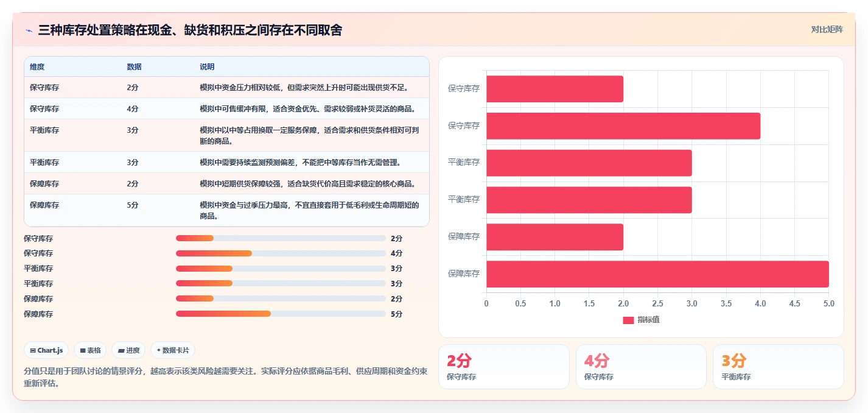Click the 1.5 tick on chart axis

(x=589, y=303)
